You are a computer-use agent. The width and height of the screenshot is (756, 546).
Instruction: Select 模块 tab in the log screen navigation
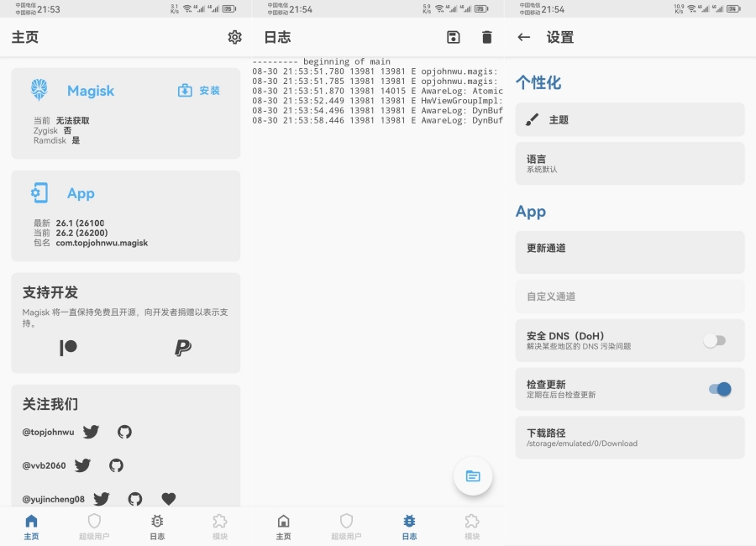tap(472, 527)
